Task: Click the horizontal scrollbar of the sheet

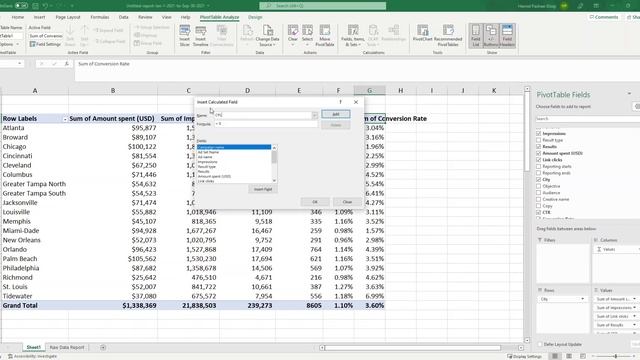Action: pyautogui.click(x=413, y=348)
